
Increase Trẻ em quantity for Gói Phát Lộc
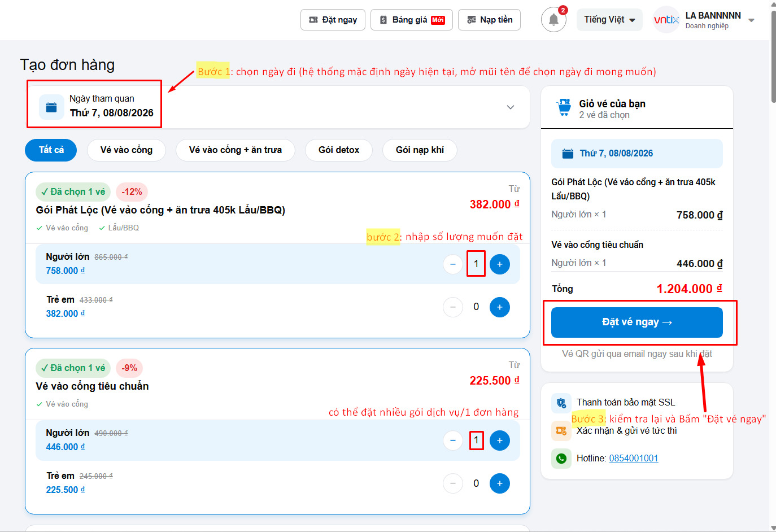pos(500,307)
